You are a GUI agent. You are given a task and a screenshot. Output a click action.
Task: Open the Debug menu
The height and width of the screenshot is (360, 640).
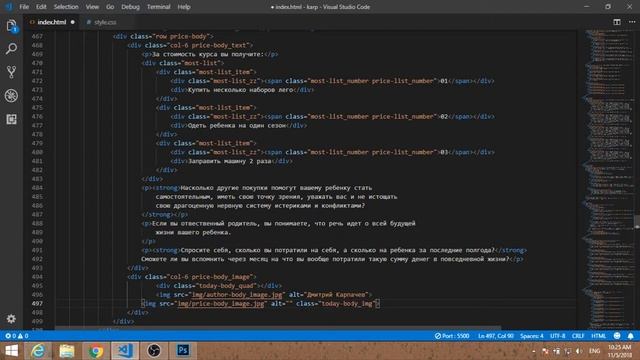pos(131,7)
